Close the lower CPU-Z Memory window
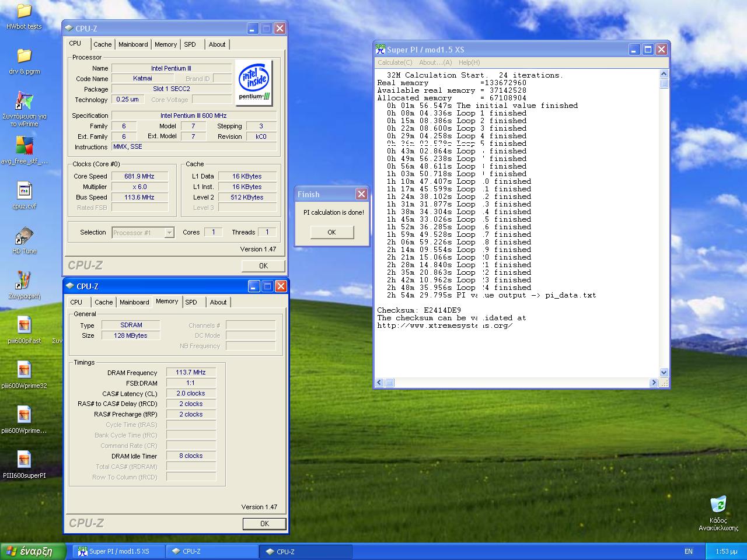Viewport: 747px width, 560px height. pyautogui.click(x=281, y=286)
